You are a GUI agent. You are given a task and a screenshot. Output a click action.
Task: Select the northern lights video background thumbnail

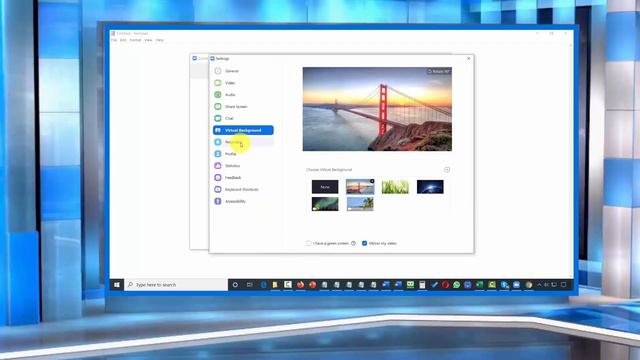coord(325,204)
